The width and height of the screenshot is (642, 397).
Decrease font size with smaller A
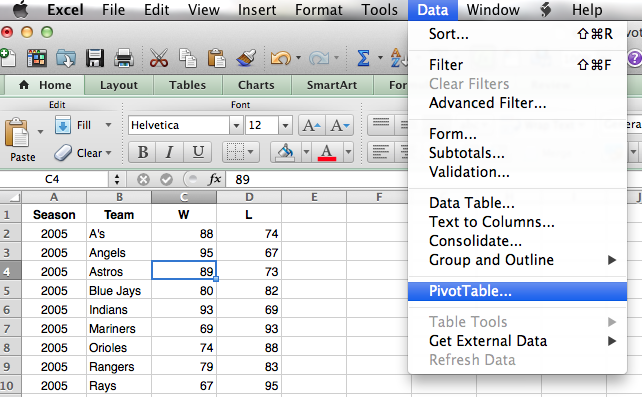[x=340, y=125]
